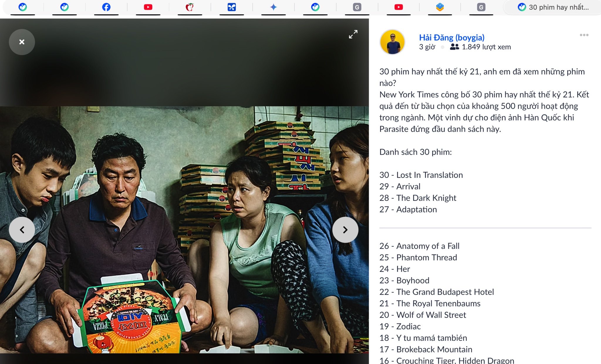Switch to the YouTube tab right of the G tab
The height and width of the screenshot is (364, 601).
[x=399, y=7]
